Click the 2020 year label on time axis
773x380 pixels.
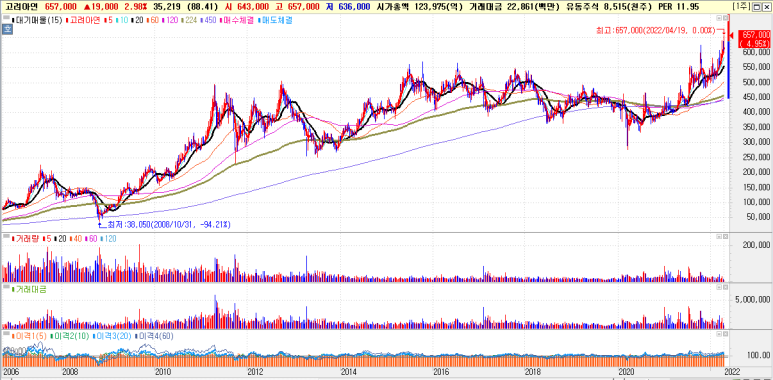tap(626, 371)
